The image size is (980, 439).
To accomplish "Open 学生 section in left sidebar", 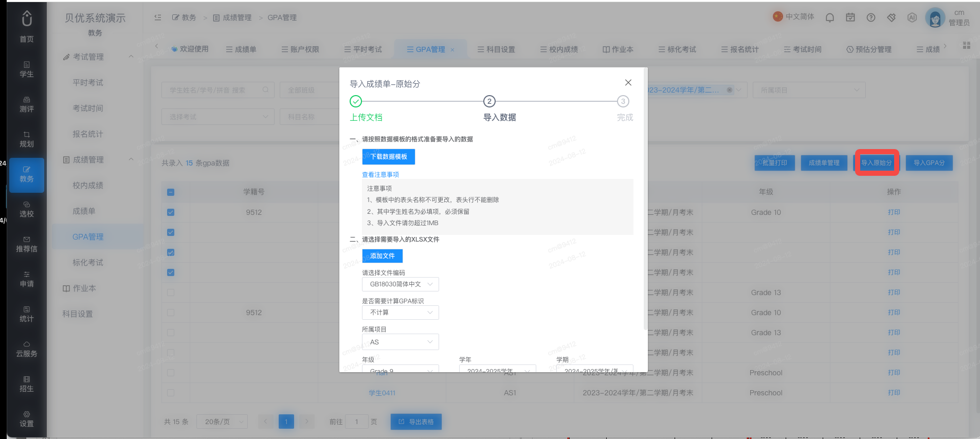I will pyautogui.click(x=27, y=69).
